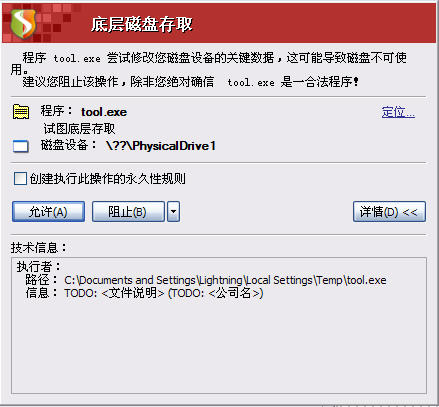Open the dropdown arrow next to 阻止(B)
The height and width of the screenshot is (407, 439).
pyautogui.click(x=173, y=211)
